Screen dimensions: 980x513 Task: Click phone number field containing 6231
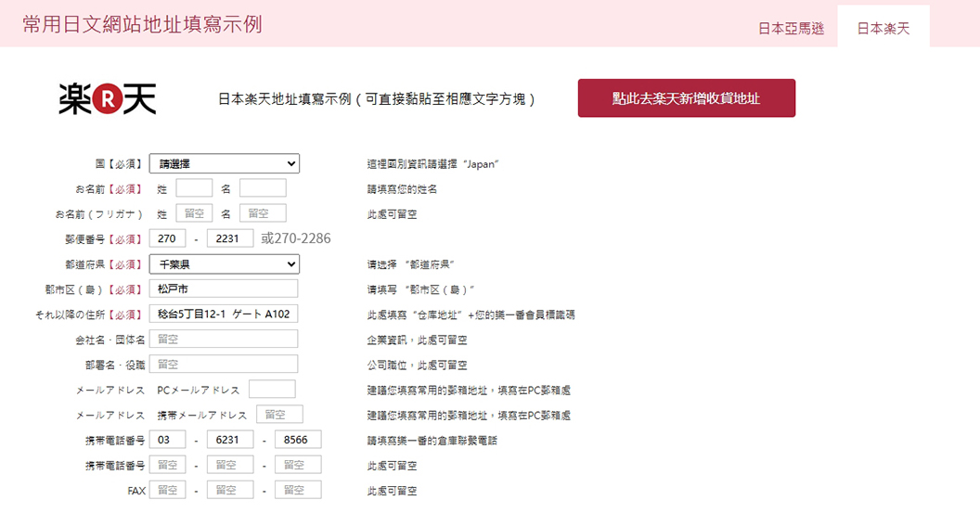click(x=229, y=440)
